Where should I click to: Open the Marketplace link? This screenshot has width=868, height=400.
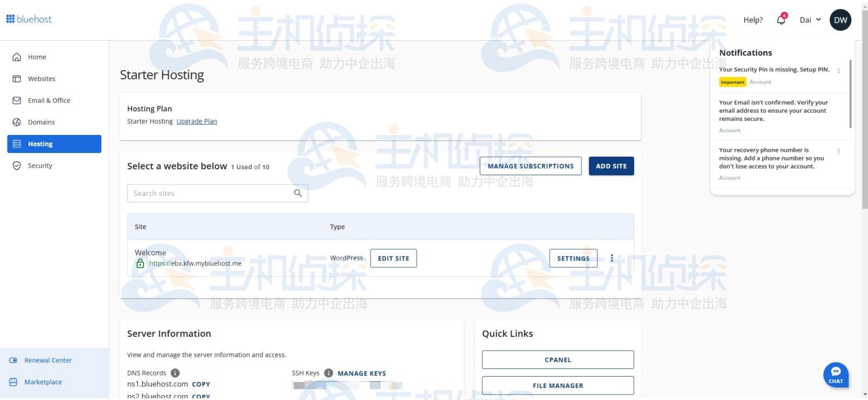[x=43, y=382]
